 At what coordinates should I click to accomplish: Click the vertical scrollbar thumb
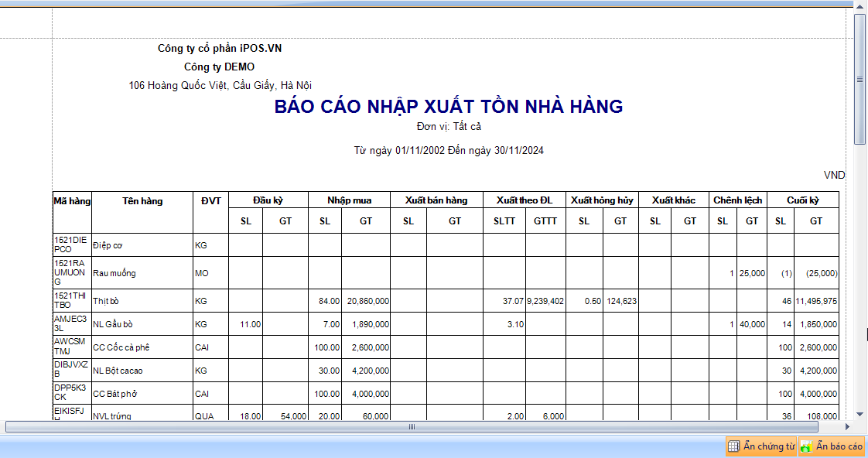859,78
